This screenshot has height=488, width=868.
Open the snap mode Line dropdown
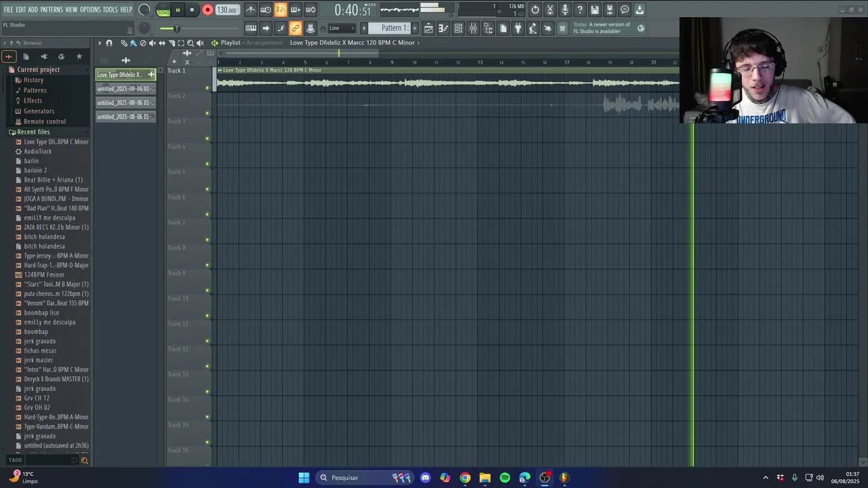(x=341, y=28)
